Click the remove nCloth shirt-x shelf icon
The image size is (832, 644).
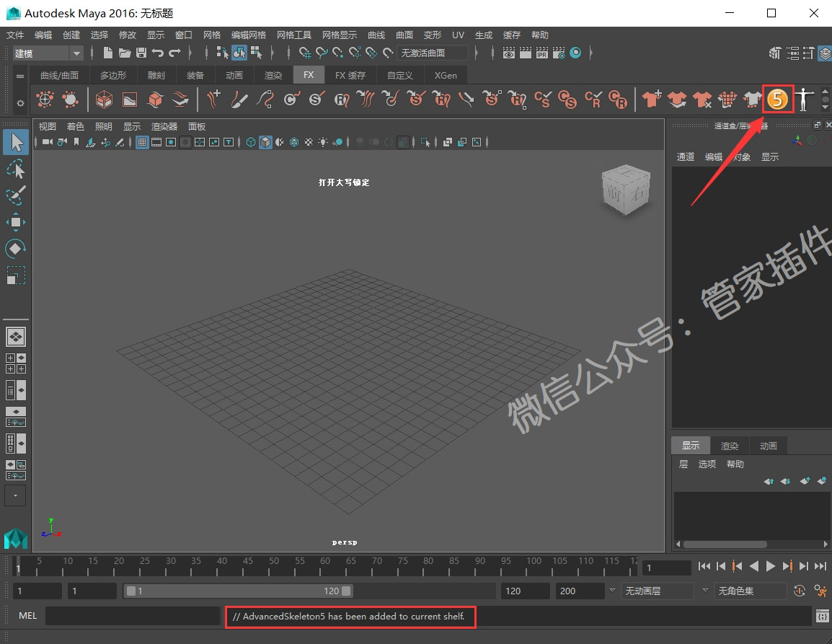pos(702,100)
